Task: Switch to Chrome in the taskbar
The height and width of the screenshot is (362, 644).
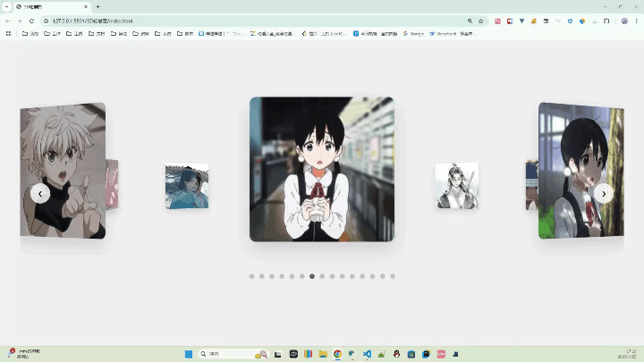Action: (337, 354)
